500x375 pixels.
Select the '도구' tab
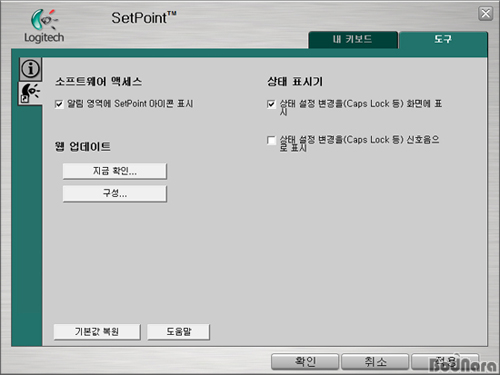pyautogui.click(x=443, y=40)
